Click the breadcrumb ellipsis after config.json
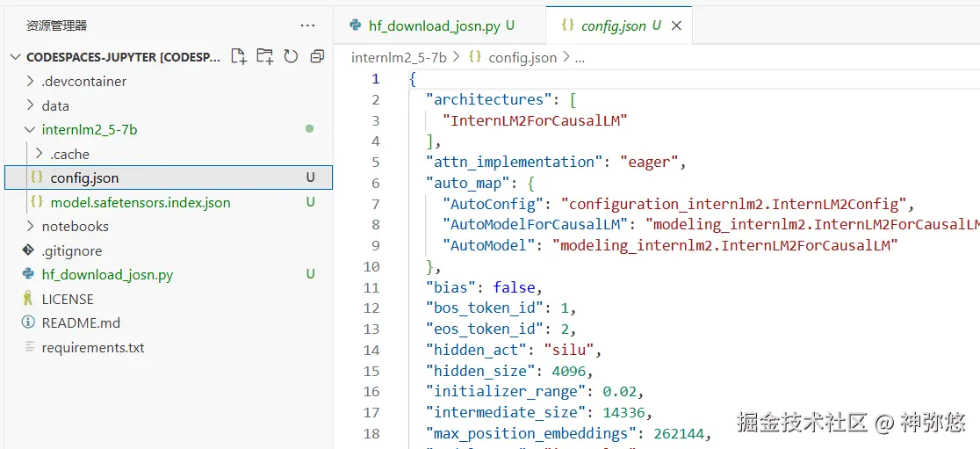This screenshot has height=449, width=980. [580, 58]
